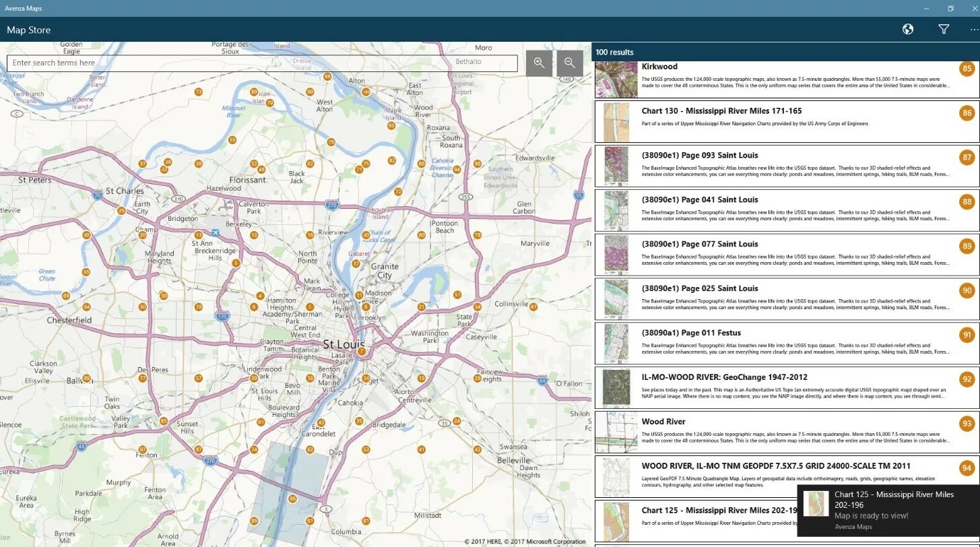The width and height of the screenshot is (980, 547).
Task: Select map marker 25 near Earth City
Action: [x=121, y=211]
